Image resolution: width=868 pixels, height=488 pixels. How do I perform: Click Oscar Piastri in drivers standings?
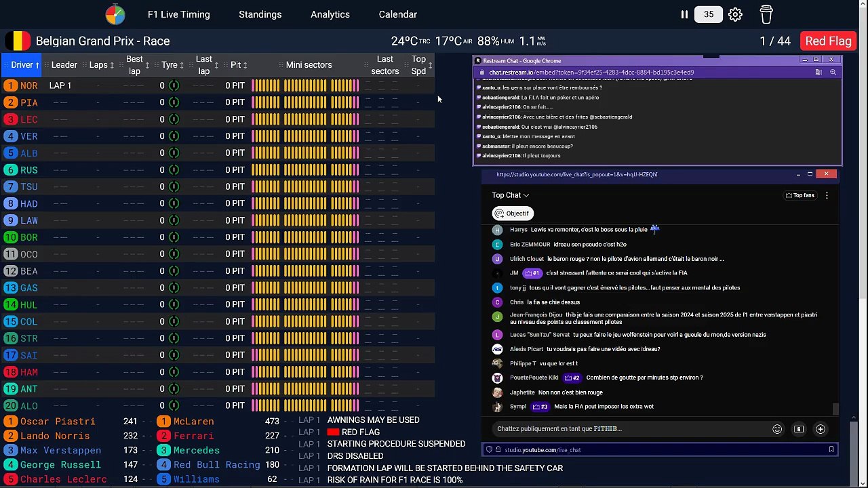pyautogui.click(x=57, y=422)
